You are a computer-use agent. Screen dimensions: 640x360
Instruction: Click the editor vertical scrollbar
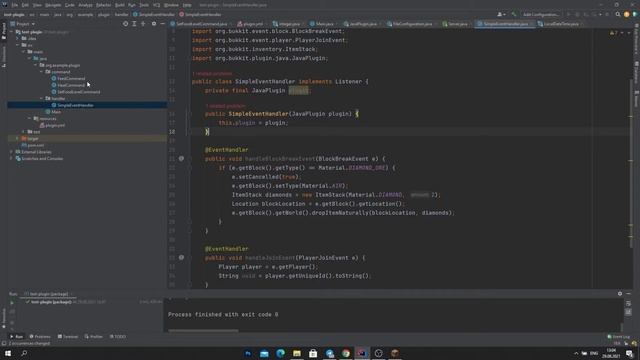(x=631, y=163)
